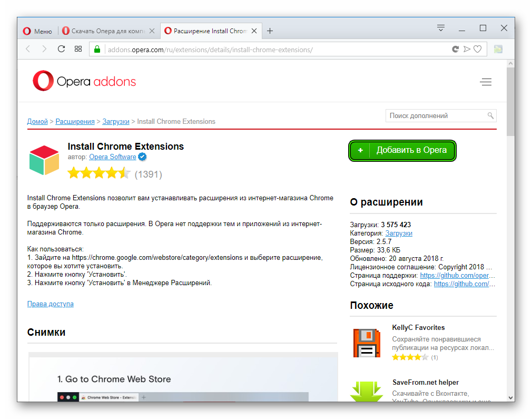Screen dimensions: 532x419
Task: Go forward to next page
Action: (44, 49)
